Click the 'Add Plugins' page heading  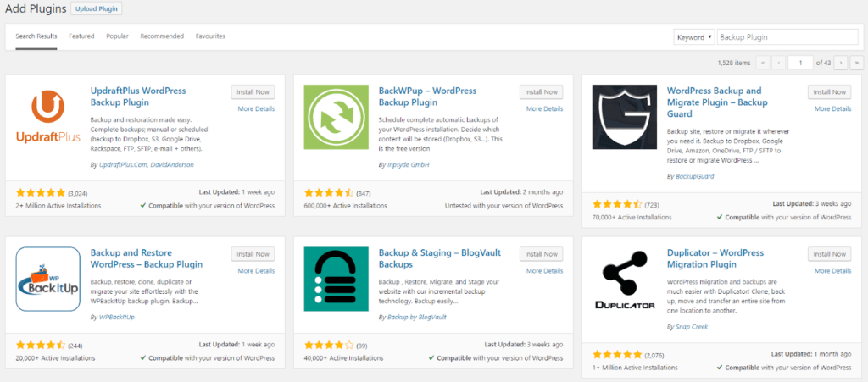tap(36, 8)
